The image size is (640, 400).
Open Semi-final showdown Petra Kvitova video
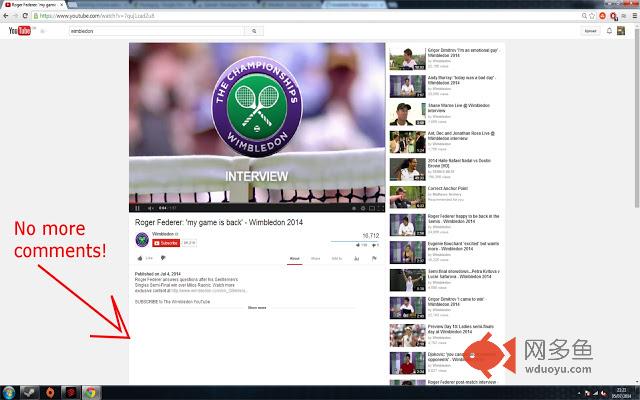[445, 280]
